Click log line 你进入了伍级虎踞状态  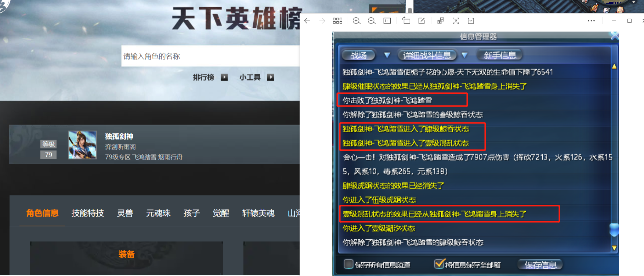[379, 200]
